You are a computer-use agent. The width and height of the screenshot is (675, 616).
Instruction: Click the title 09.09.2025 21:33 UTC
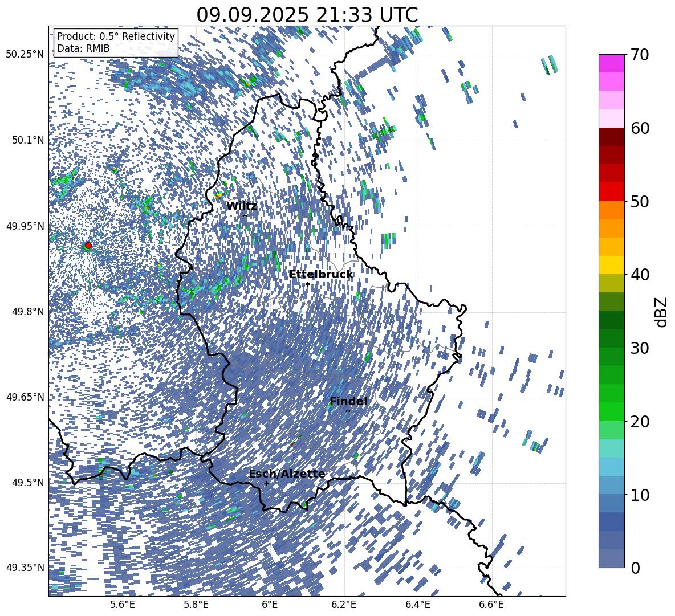click(307, 15)
